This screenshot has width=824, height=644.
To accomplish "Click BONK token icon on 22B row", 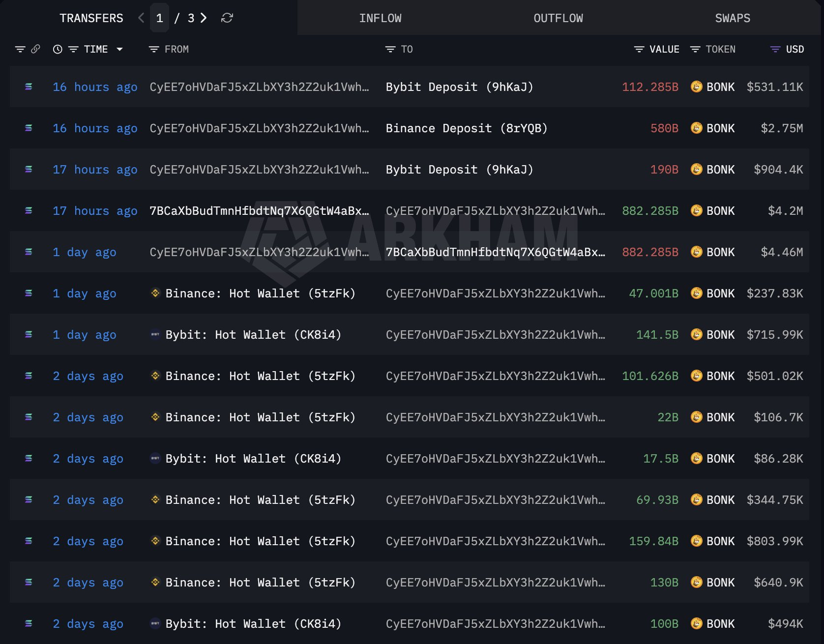I will coord(697,417).
